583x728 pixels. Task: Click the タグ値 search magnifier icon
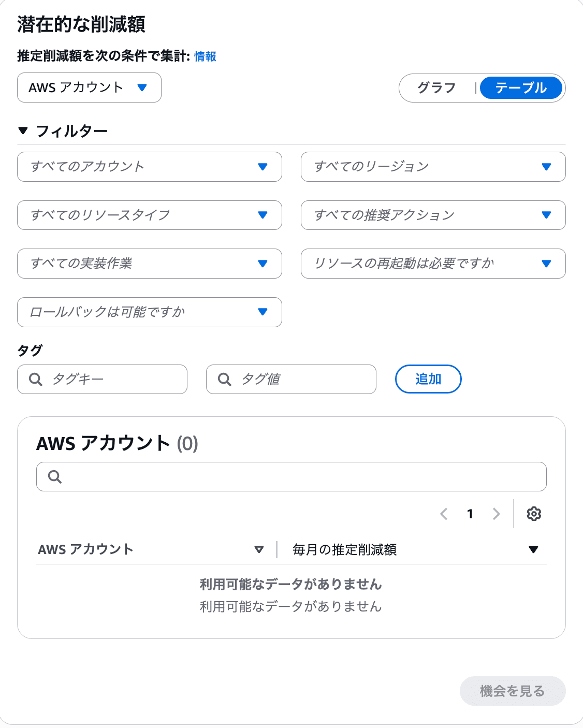pos(225,380)
